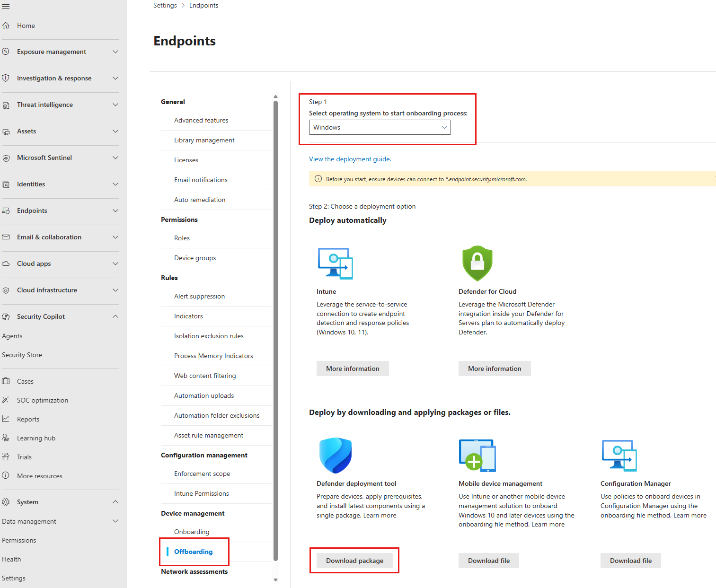Click the Identities icon
Viewport: 716px width, 588px height.
6,184
